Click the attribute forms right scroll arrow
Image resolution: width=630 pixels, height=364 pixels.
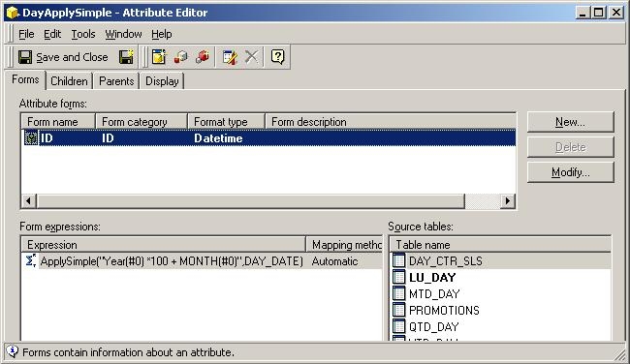point(508,200)
